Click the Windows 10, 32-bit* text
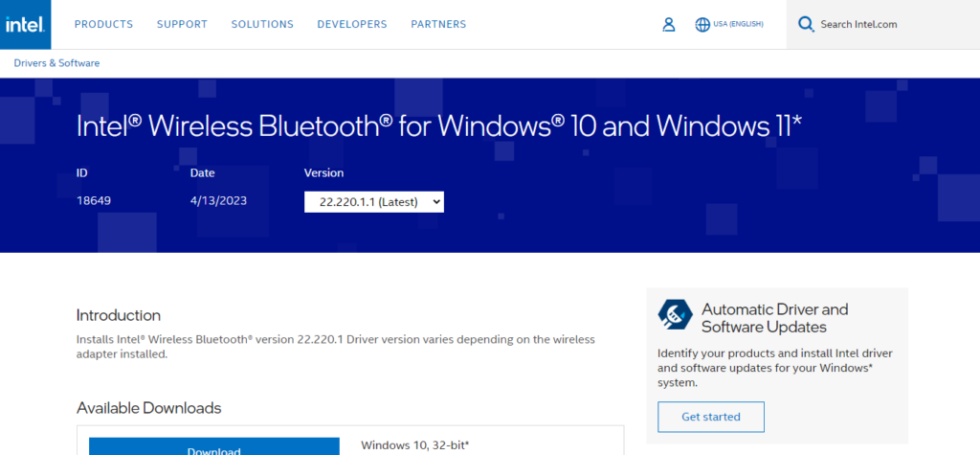Viewport: 980px width, 455px height. (415, 445)
